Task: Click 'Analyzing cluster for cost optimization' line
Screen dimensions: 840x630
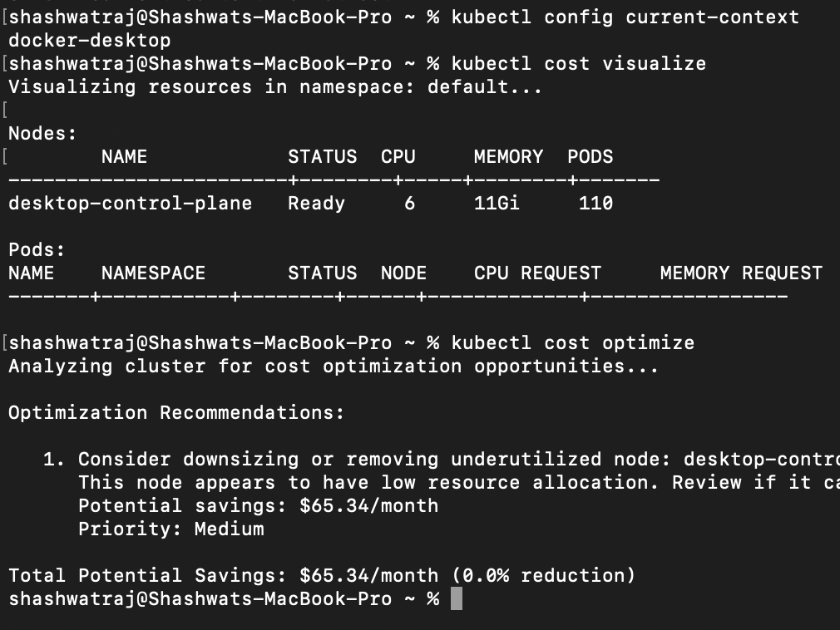Action: (x=334, y=367)
